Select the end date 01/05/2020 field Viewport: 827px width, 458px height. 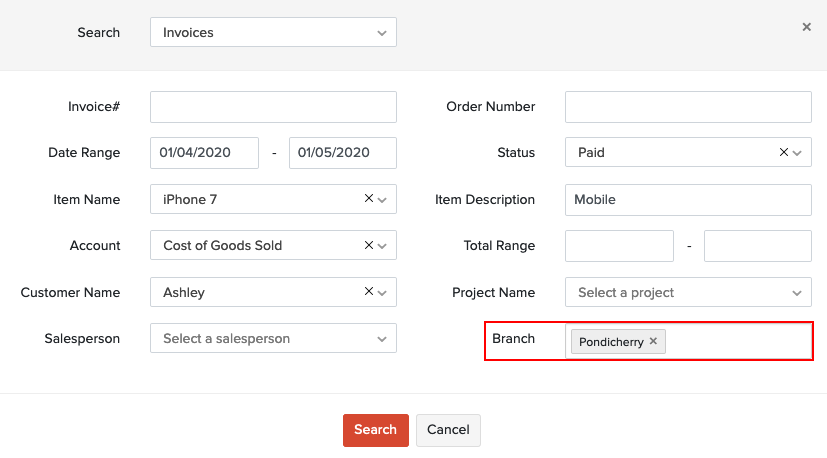(x=342, y=153)
